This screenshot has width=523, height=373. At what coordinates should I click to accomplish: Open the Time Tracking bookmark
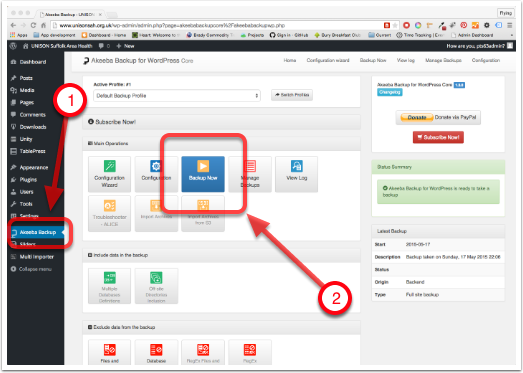pyautogui.click(x=420, y=35)
